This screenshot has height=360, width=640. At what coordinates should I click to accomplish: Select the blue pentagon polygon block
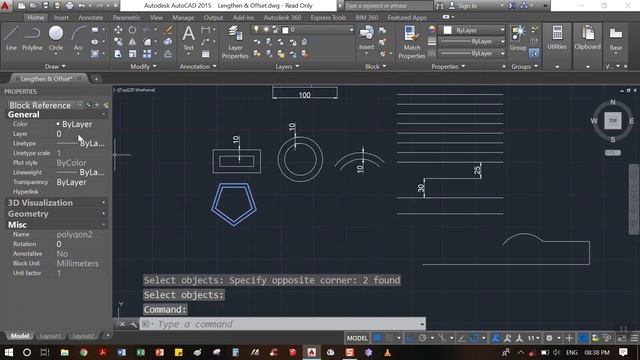(234, 204)
